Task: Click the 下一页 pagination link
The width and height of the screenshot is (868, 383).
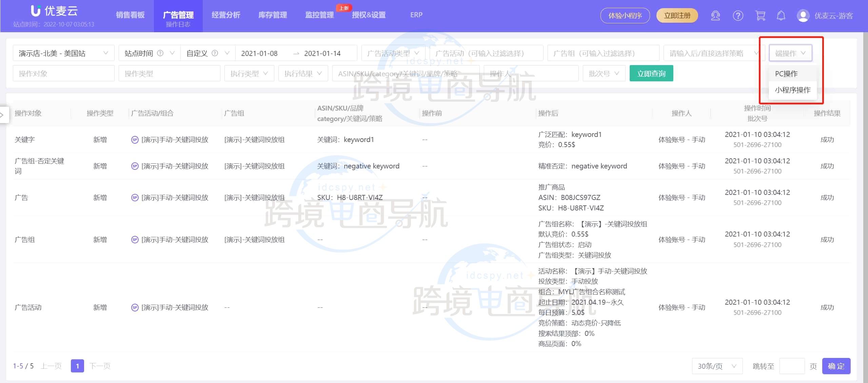Action: point(100,366)
